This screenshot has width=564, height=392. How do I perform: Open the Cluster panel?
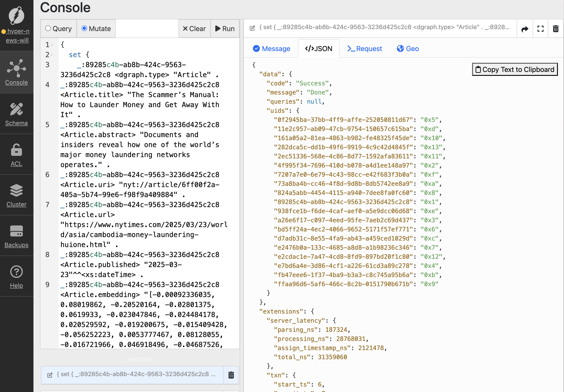pyautogui.click(x=16, y=195)
